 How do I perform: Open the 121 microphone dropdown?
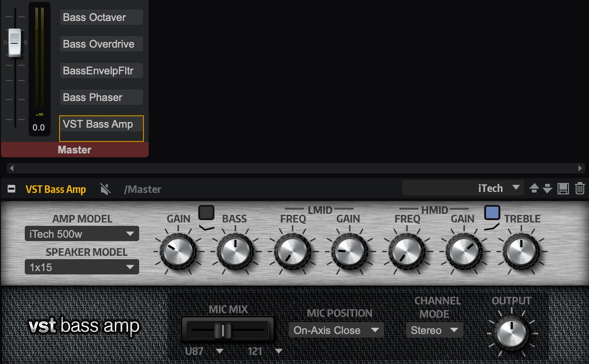coord(265,352)
